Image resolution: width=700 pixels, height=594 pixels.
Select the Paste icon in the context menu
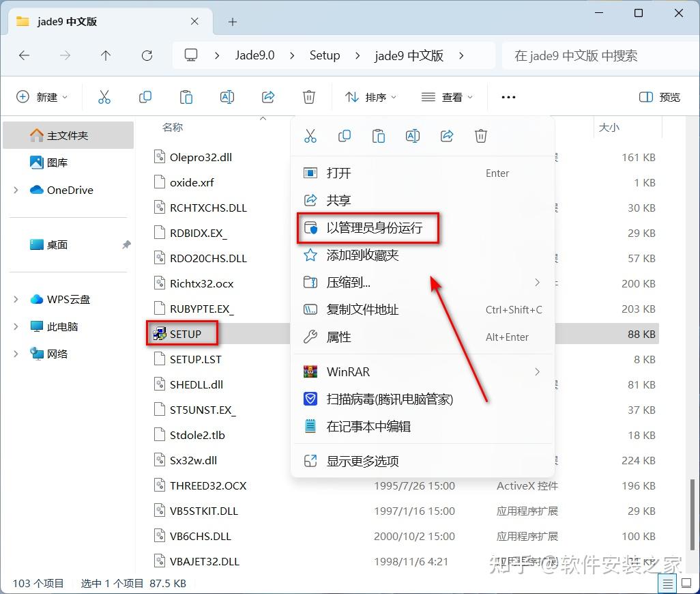pyautogui.click(x=379, y=136)
